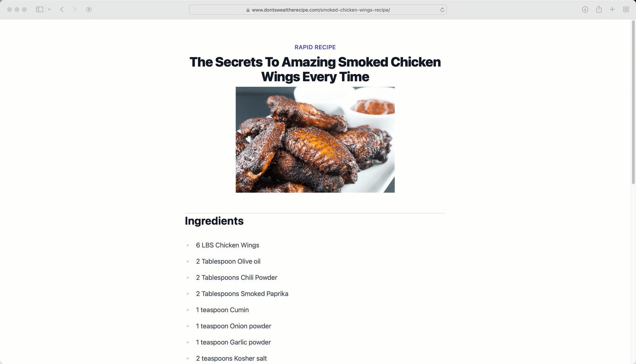Image resolution: width=636 pixels, height=364 pixels.
Task: Click the vertical page scrollbar
Action: 633,103
